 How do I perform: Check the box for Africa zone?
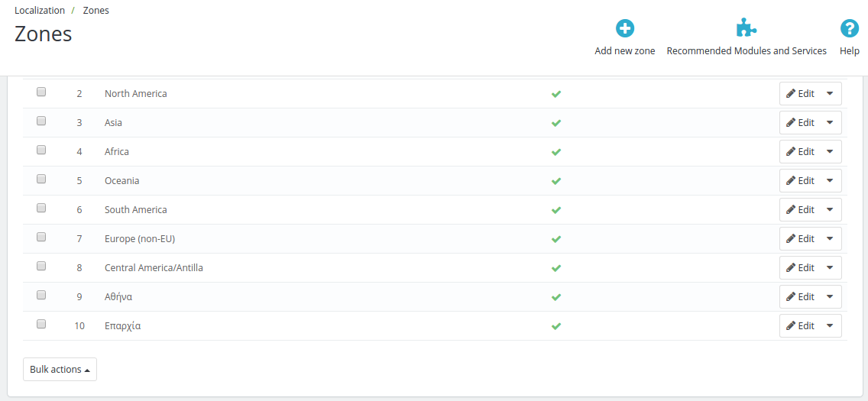click(41, 150)
